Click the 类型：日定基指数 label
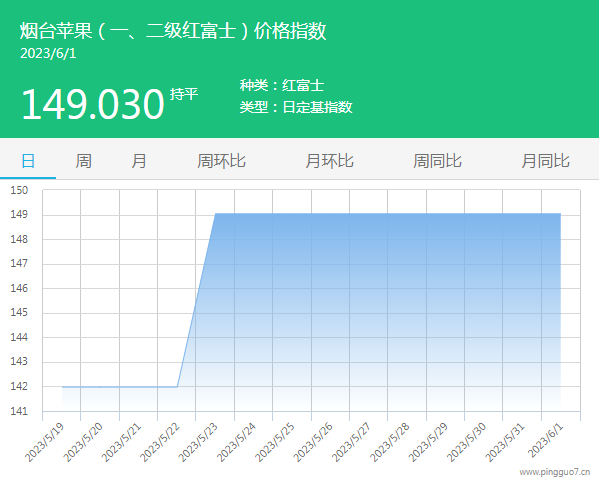This screenshot has width=599, height=479. point(296,107)
